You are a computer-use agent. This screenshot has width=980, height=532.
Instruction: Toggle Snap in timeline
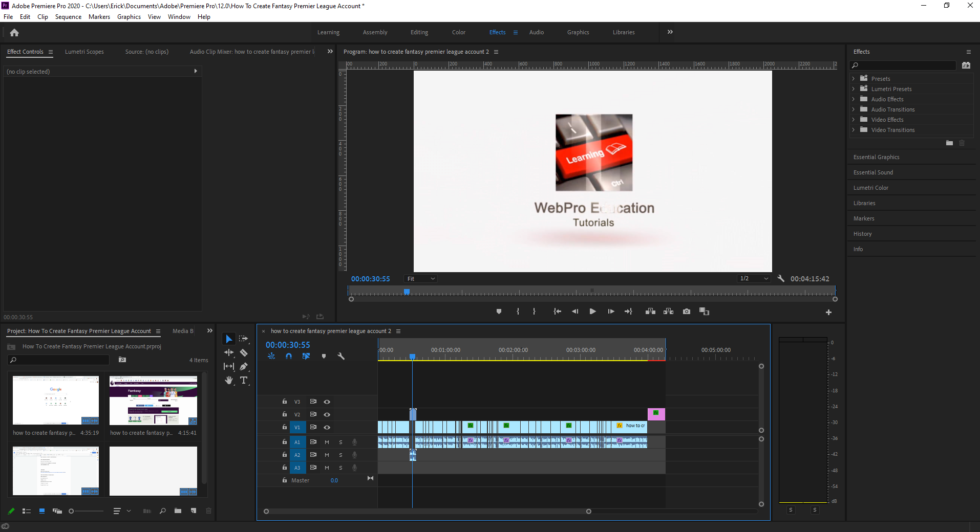(x=289, y=356)
